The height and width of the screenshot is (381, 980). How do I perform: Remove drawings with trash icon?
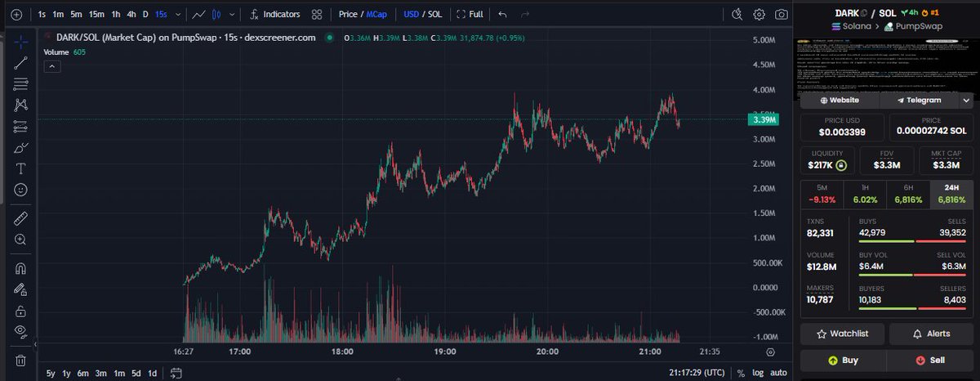[21, 360]
